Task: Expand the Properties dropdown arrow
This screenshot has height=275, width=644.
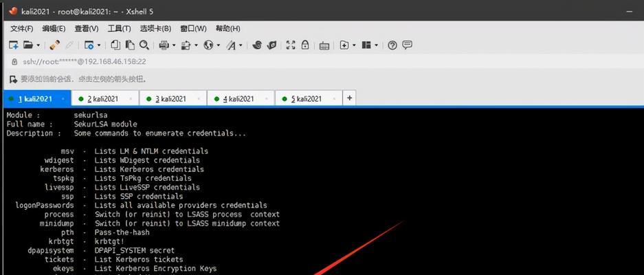Action: pos(99,45)
